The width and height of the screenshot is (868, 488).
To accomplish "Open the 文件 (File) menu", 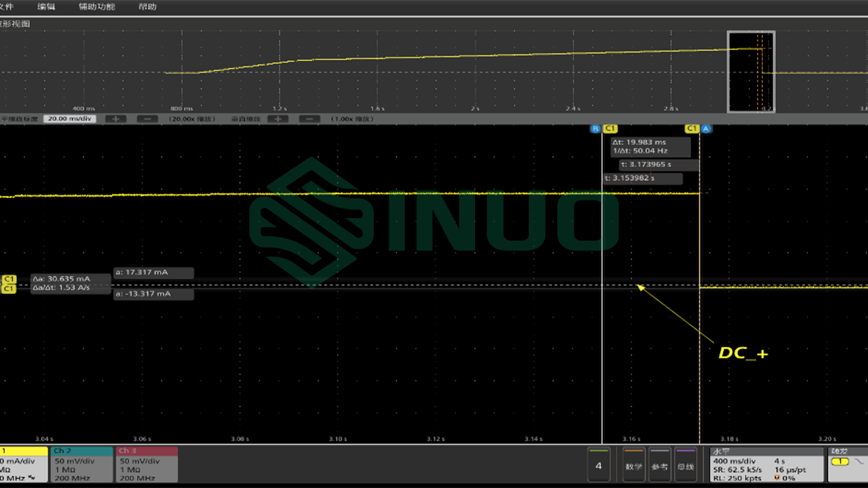I will (6, 7).
